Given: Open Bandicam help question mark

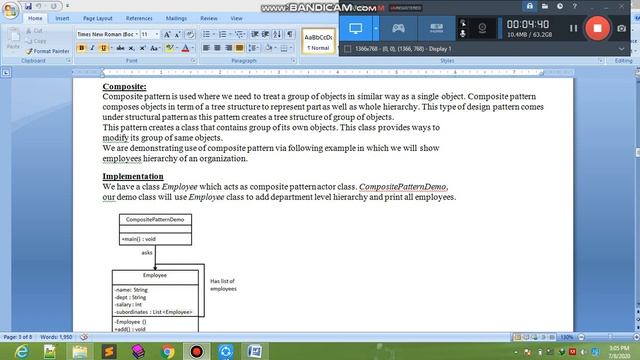Looking at the screenshot, I should [574, 6].
